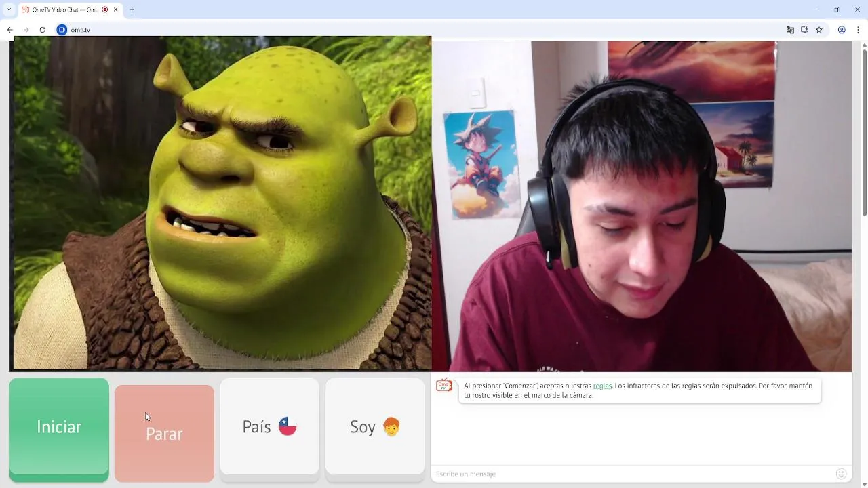The height and width of the screenshot is (488, 868).
Task: Open the Chrome profile icon
Action: pyautogui.click(x=842, y=30)
